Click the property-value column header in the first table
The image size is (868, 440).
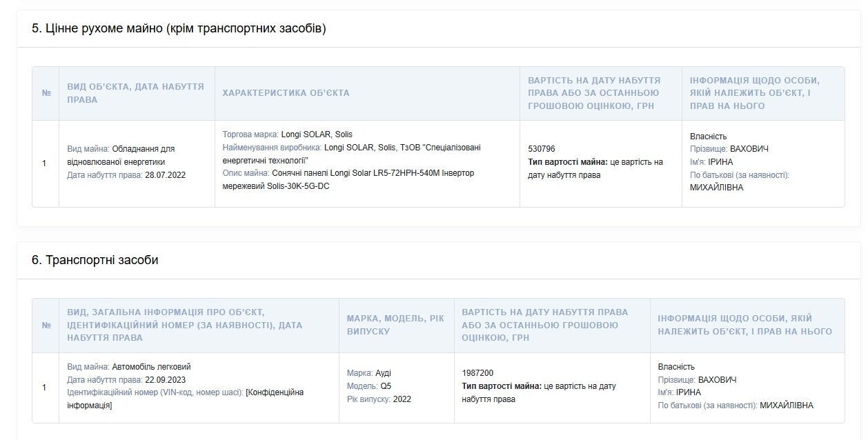tap(594, 93)
